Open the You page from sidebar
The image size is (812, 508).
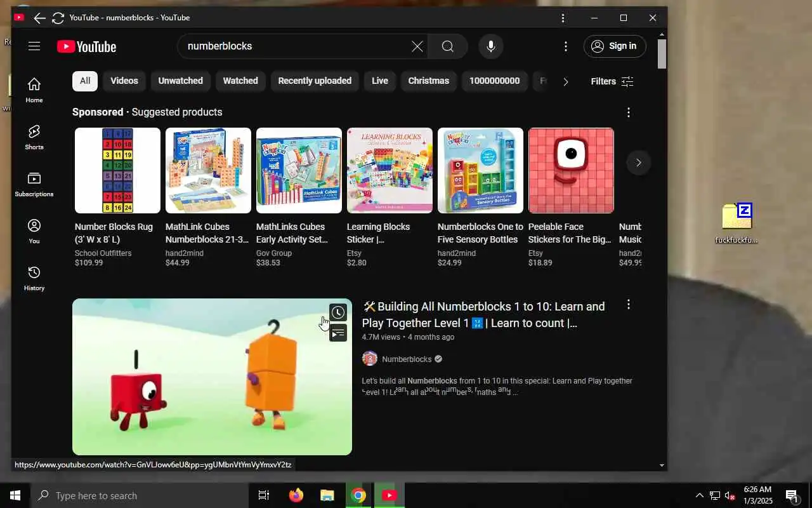pyautogui.click(x=34, y=231)
